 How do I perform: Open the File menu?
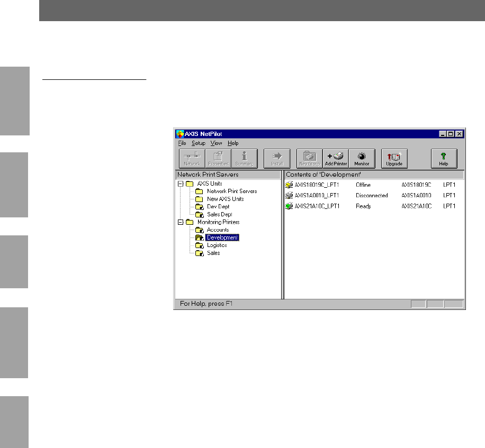click(182, 143)
